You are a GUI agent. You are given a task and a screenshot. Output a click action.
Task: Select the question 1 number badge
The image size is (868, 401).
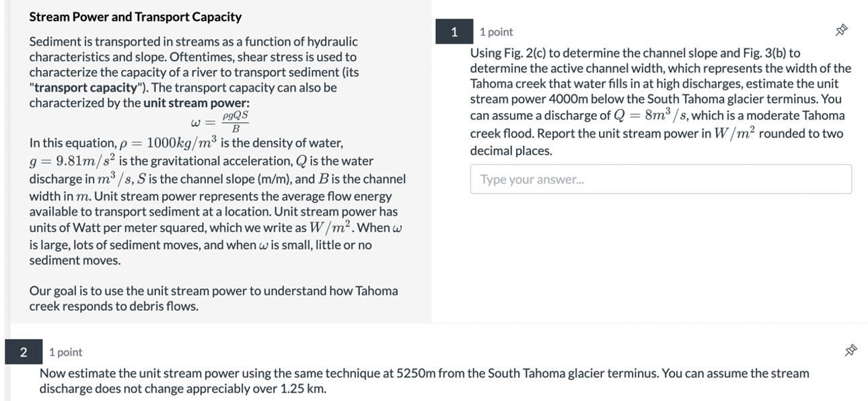point(454,32)
